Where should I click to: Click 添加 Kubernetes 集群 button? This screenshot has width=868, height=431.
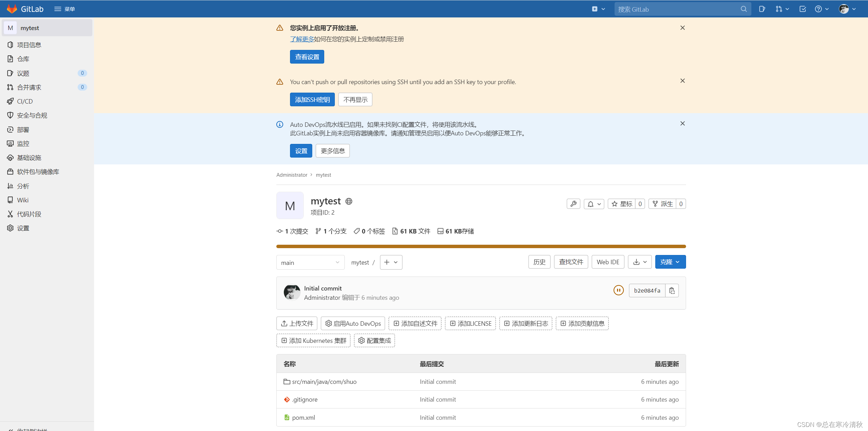[x=313, y=340]
